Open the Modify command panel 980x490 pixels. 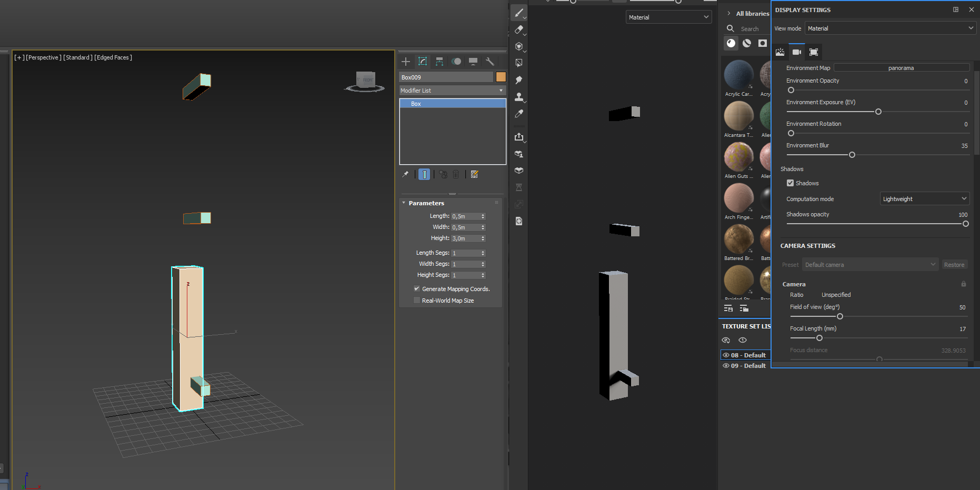point(422,62)
